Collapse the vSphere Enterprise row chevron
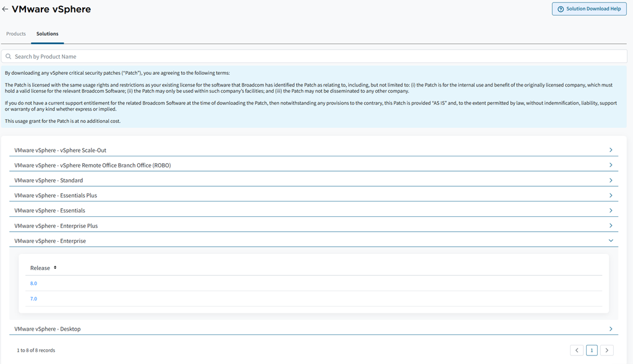Viewport: 633px width, 364px height. 611,240
